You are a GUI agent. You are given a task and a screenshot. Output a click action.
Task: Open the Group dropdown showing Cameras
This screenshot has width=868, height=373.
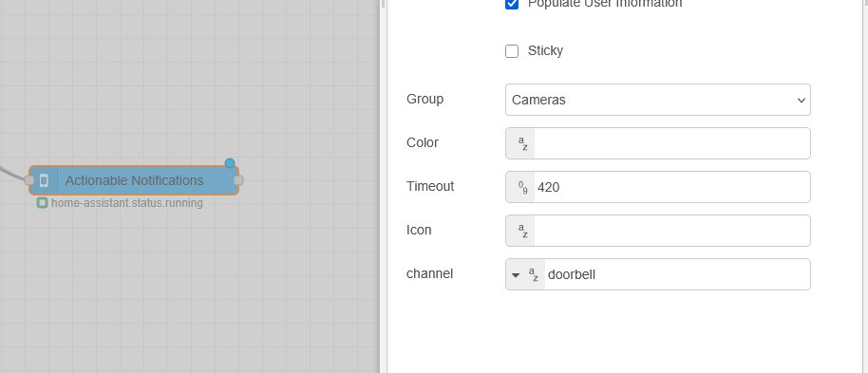[657, 100]
